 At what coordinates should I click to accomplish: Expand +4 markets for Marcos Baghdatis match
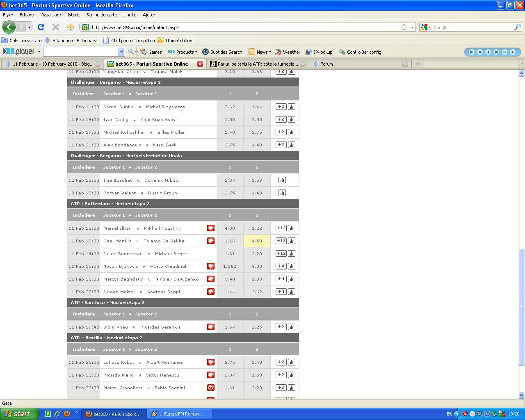click(x=281, y=279)
